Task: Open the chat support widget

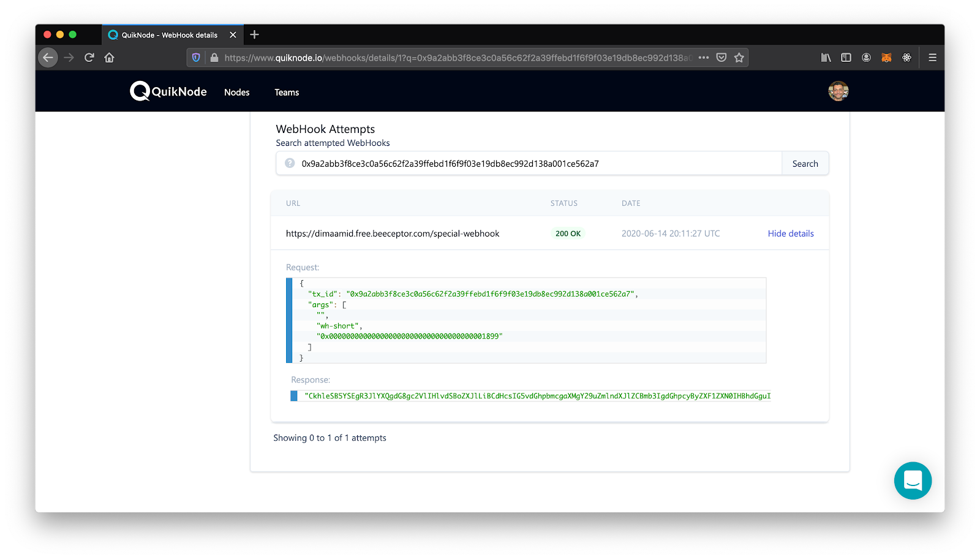Action: click(x=913, y=481)
